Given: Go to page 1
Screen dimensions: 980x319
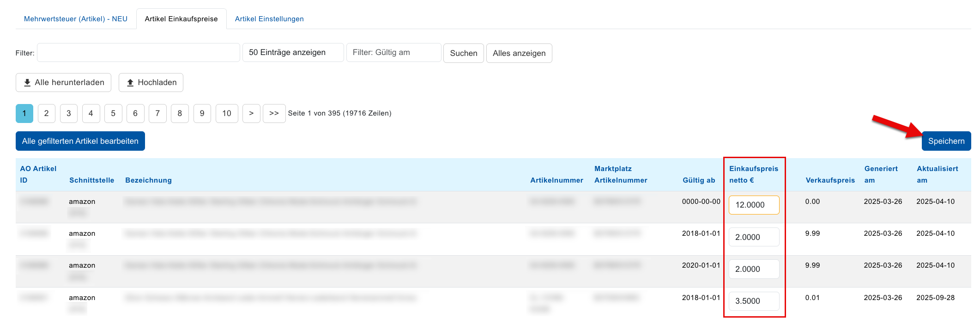Looking at the screenshot, I should pos(24,113).
